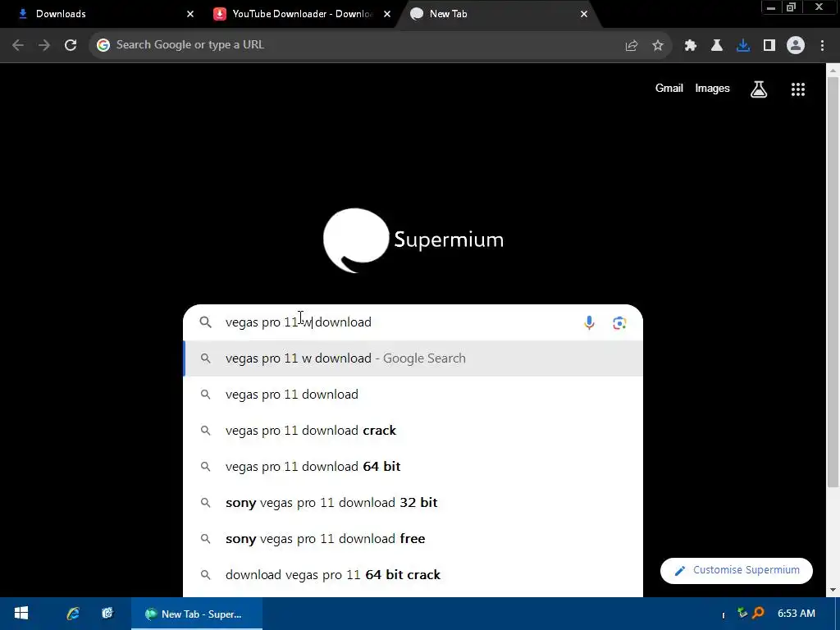Open the Extensions puzzle icon

pos(691,46)
